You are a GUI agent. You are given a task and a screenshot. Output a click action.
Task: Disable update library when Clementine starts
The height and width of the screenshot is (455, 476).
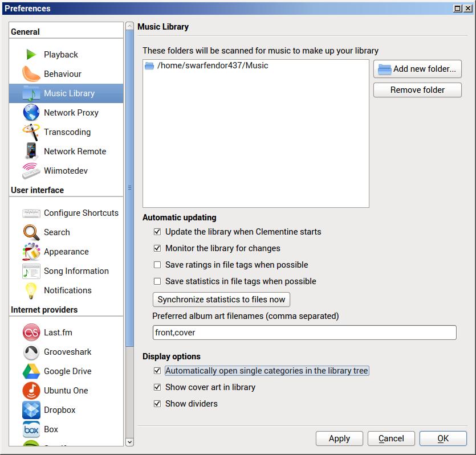point(157,232)
